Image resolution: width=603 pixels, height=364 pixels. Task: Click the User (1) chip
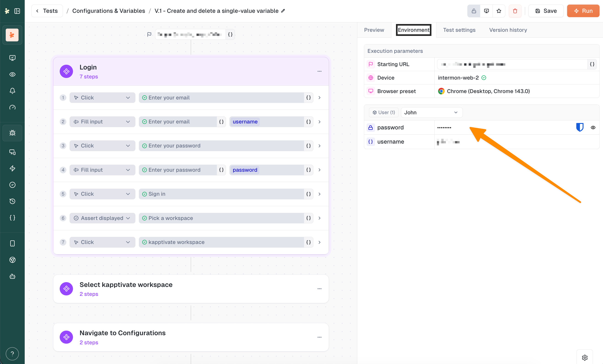click(x=383, y=112)
